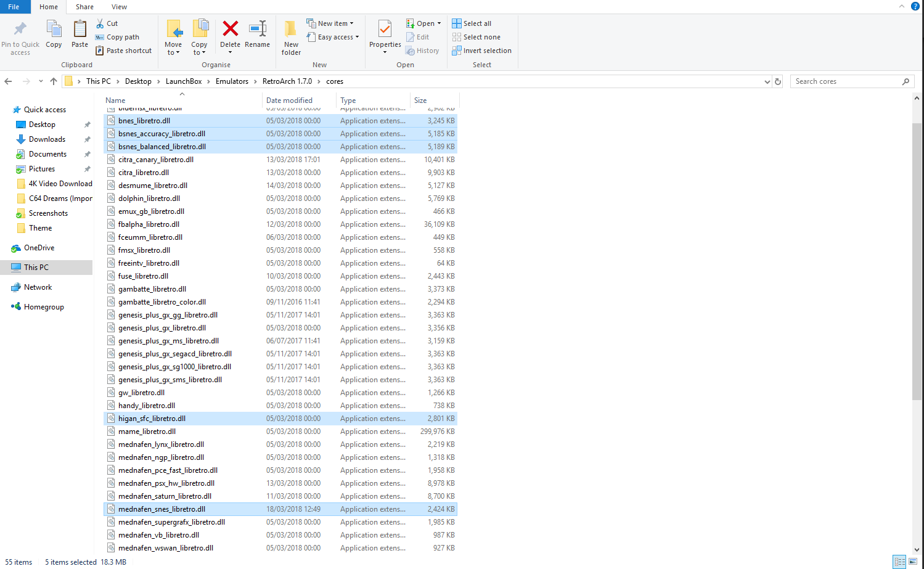Collapse the ribbon using the top-right chevron
924x569 pixels.
(901, 6)
